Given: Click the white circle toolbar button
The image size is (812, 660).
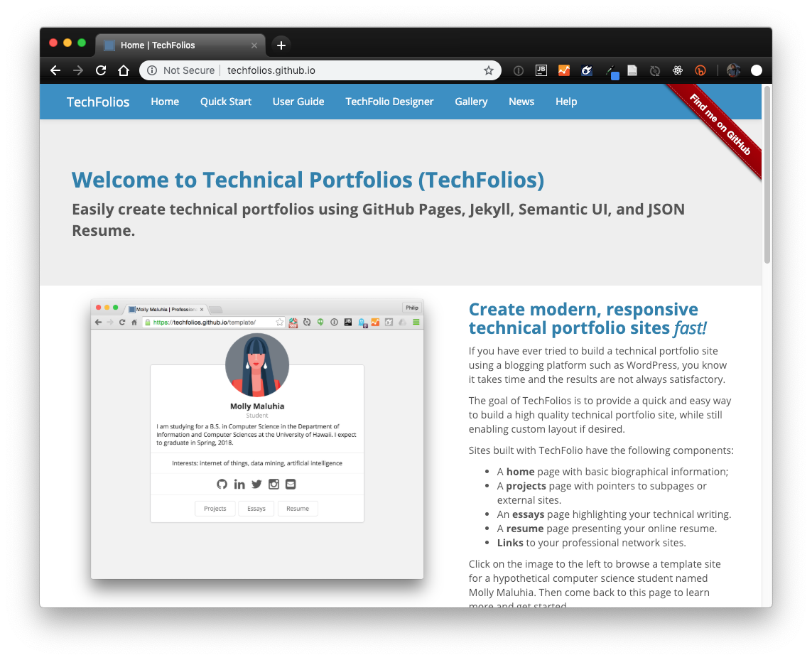Looking at the screenshot, I should 757,70.
